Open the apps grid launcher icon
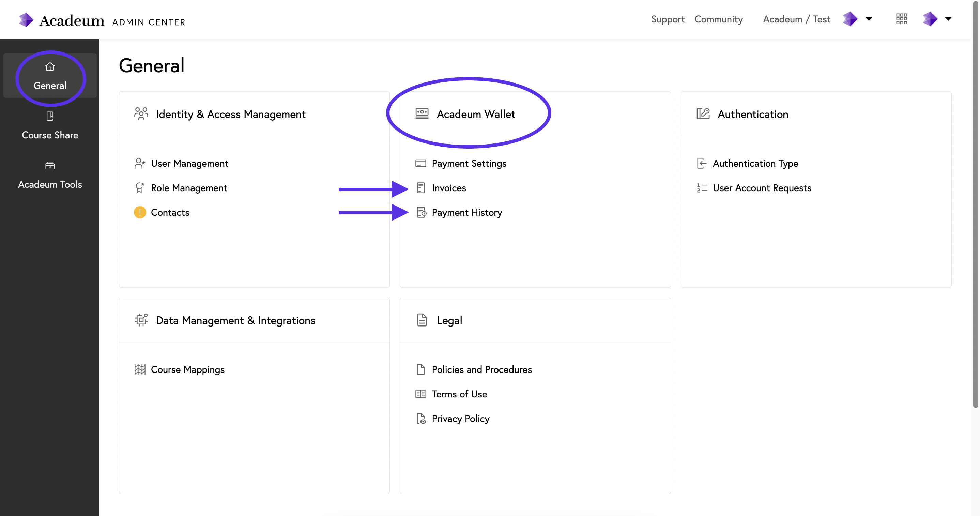 [902, 19]
